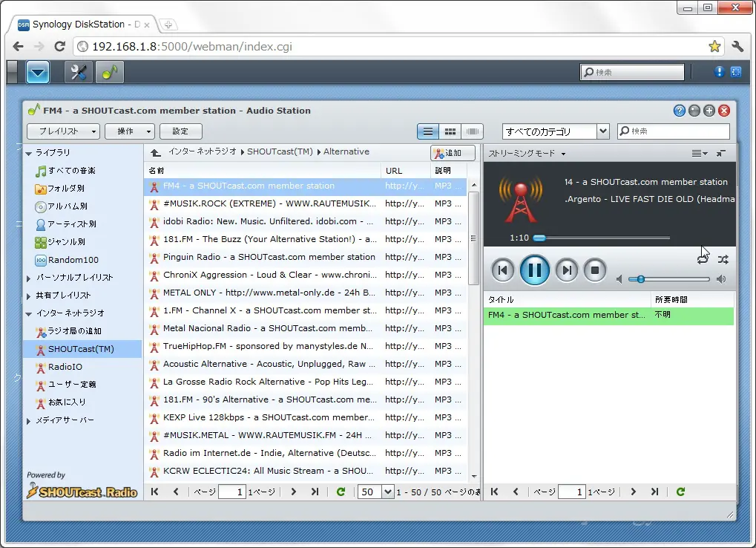
Task: Stop playback
Action: tap(595, 270)
